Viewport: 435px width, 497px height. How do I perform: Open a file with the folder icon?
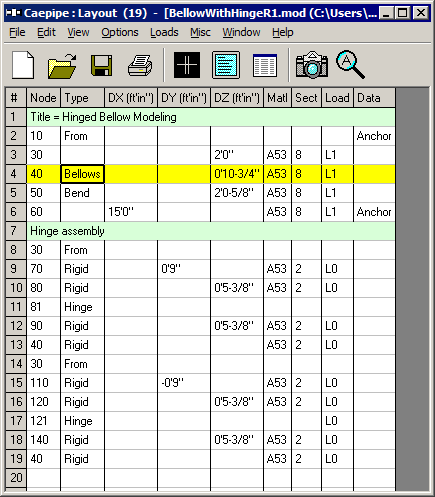pos(62,66)
